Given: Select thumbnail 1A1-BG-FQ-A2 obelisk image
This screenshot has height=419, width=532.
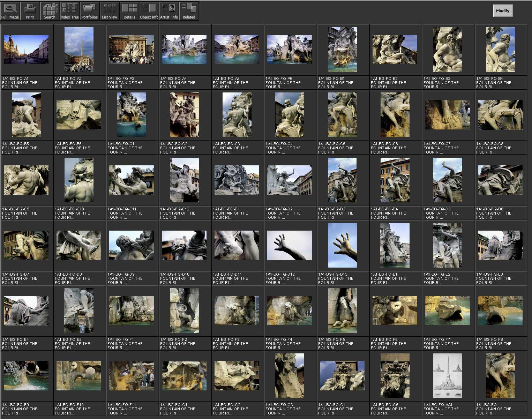Looking at the screenshot, I should [x=79, y=50].
